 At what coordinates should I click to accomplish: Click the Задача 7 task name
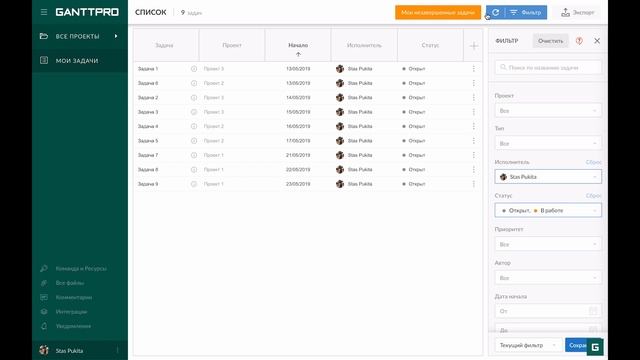(148, 155)
